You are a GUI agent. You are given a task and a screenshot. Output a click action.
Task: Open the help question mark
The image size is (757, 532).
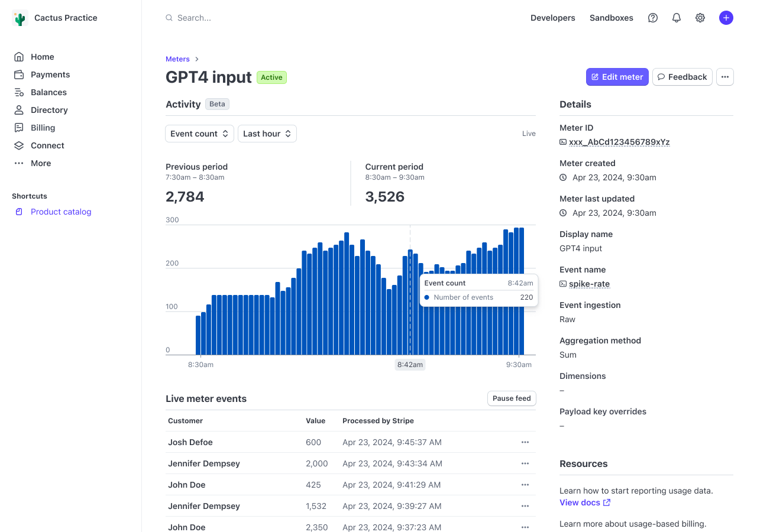coord(652,18)
